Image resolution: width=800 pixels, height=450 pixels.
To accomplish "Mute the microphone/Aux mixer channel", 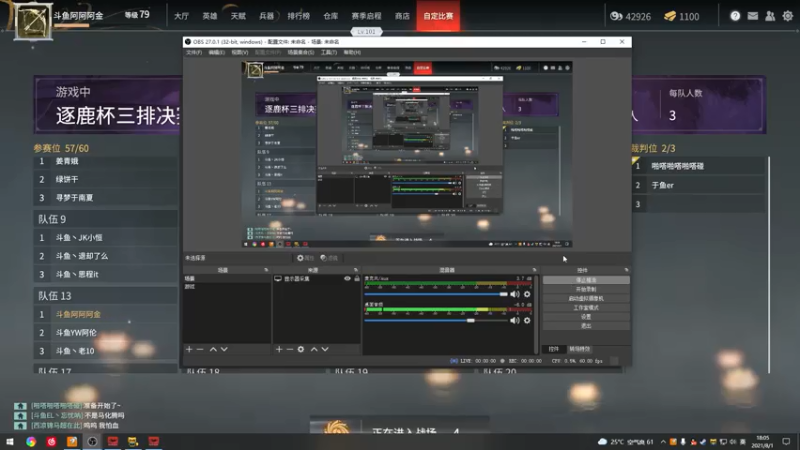I will click(515, 294).
